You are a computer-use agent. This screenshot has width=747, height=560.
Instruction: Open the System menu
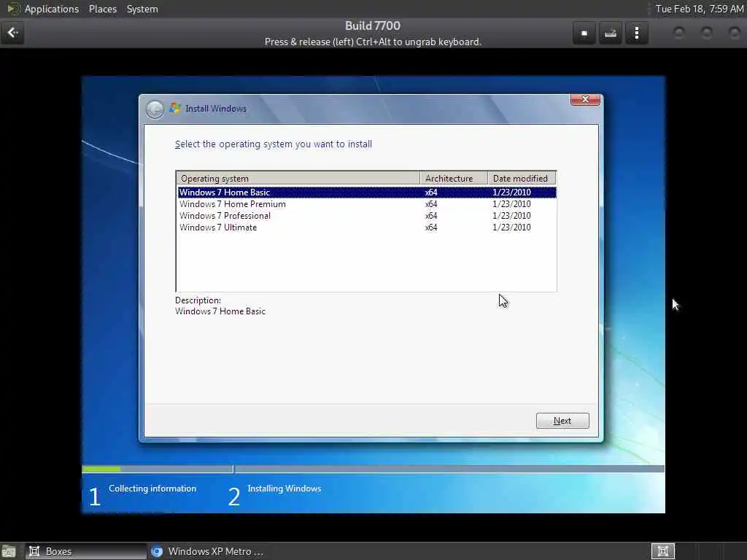click(x=142, y=9)
